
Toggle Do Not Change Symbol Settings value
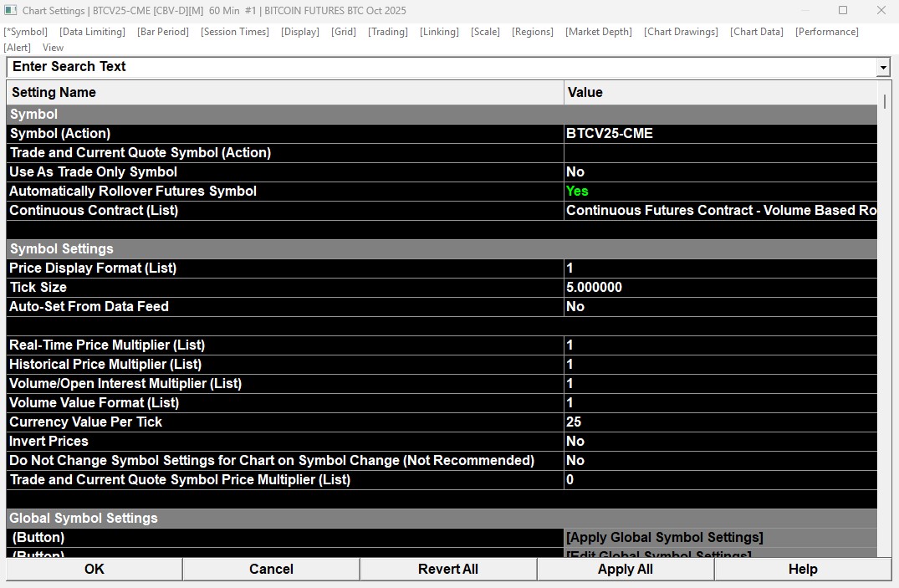point(721,461)
